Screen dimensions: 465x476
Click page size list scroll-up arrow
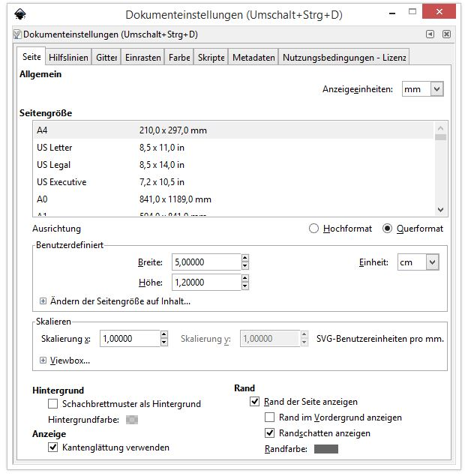[441, 128]
